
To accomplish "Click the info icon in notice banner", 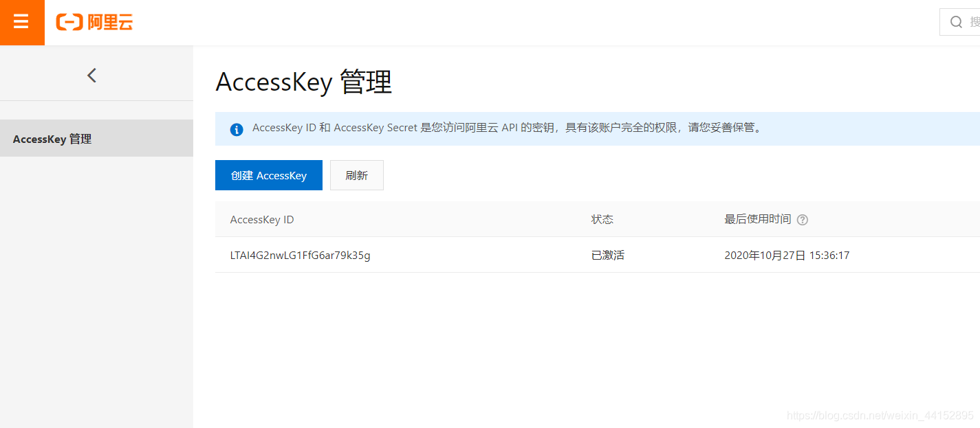I will tap(237, 129).
